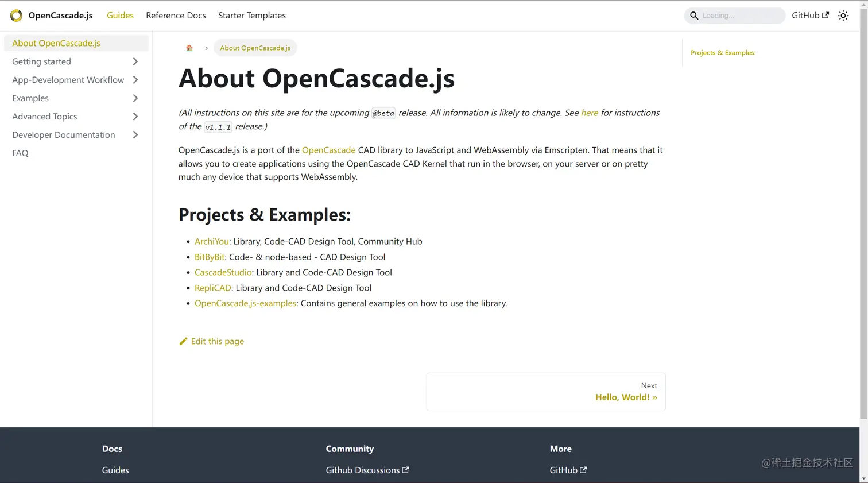This screenshot has height=483, width=868.
Task: Expand the Developer Documentation chevron
Action: (135, 135)
